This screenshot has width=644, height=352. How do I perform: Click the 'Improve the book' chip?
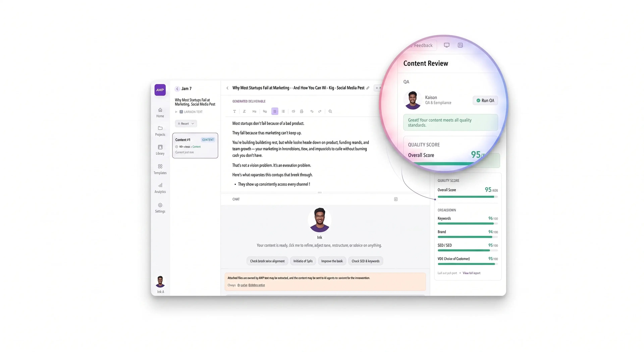coord(332,261)
